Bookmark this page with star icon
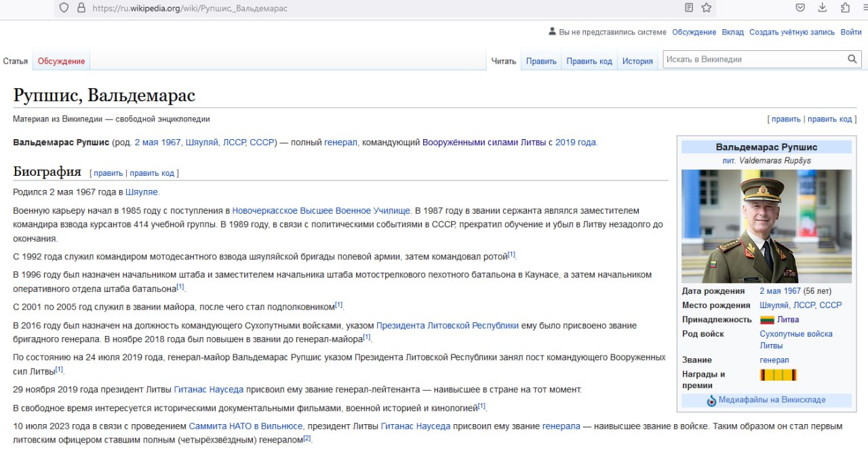Viewport: 868px width, 454px height. (707, 8)
